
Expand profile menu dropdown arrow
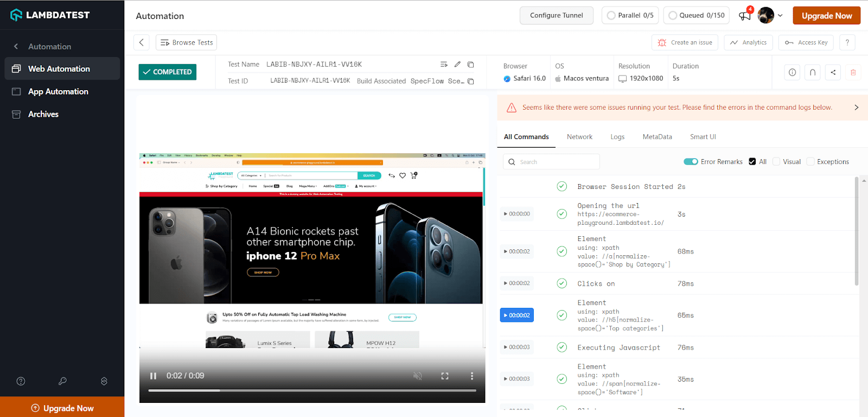780,16
